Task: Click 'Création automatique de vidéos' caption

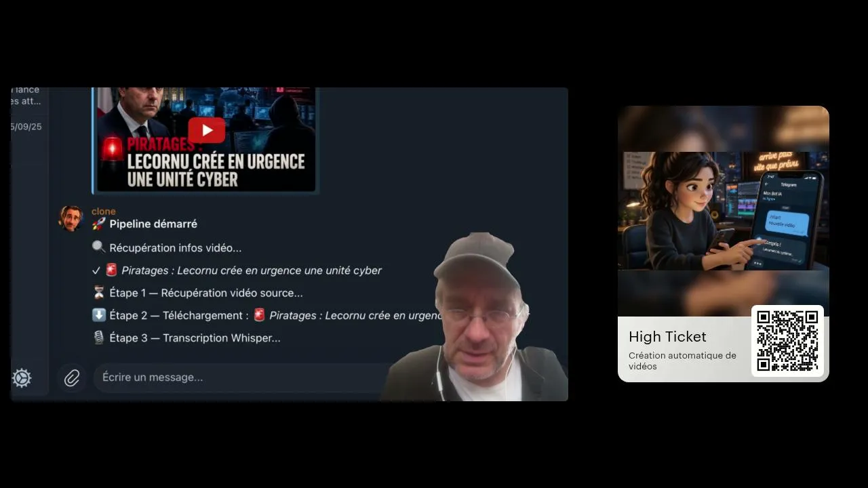Action: [x=682, y=361]
